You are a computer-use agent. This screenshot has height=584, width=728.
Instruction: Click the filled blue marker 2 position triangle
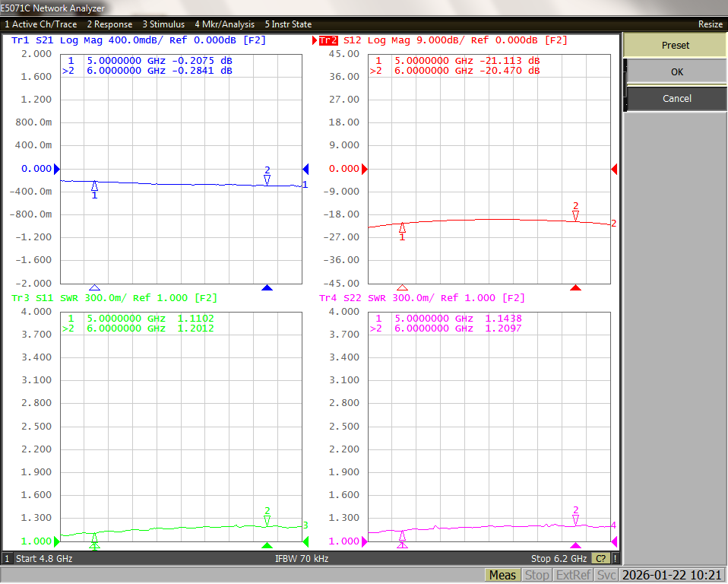[x=267, y=287]
